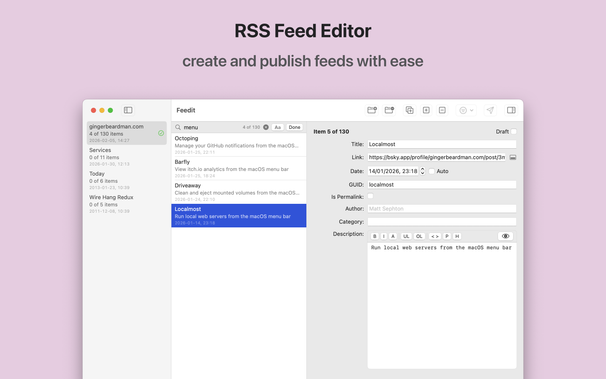Insert paragraph with the P button
This screenshot has width=606, height=379.
pyautogui.click(x=447, y=236)
